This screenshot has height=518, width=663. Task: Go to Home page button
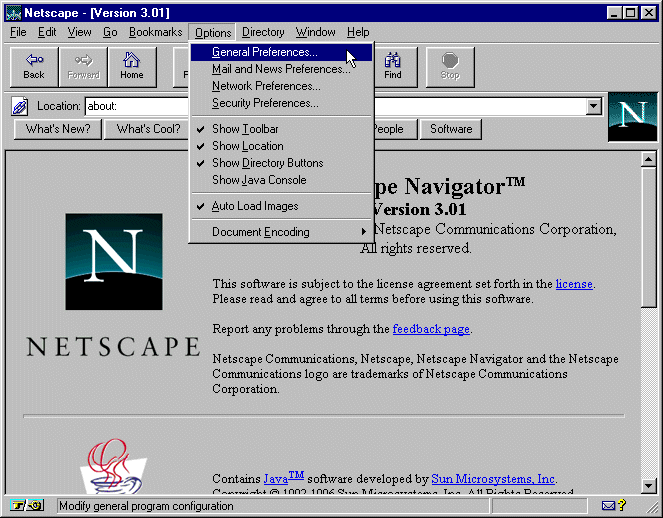pos(132,67)
